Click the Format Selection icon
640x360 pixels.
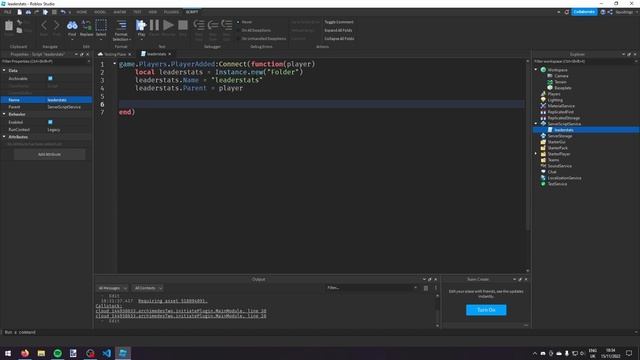click(121, 25)
